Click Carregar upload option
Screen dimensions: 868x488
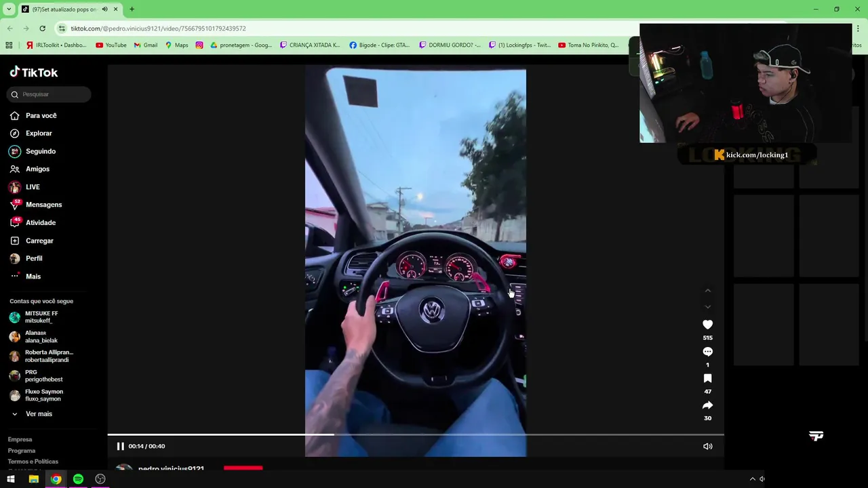coord(32,241)
